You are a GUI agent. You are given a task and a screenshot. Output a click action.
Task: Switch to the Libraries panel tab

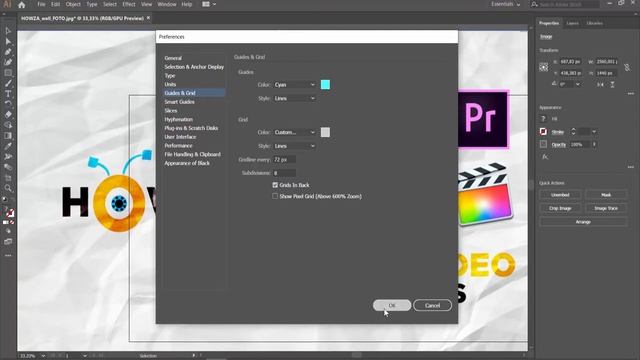594,23
